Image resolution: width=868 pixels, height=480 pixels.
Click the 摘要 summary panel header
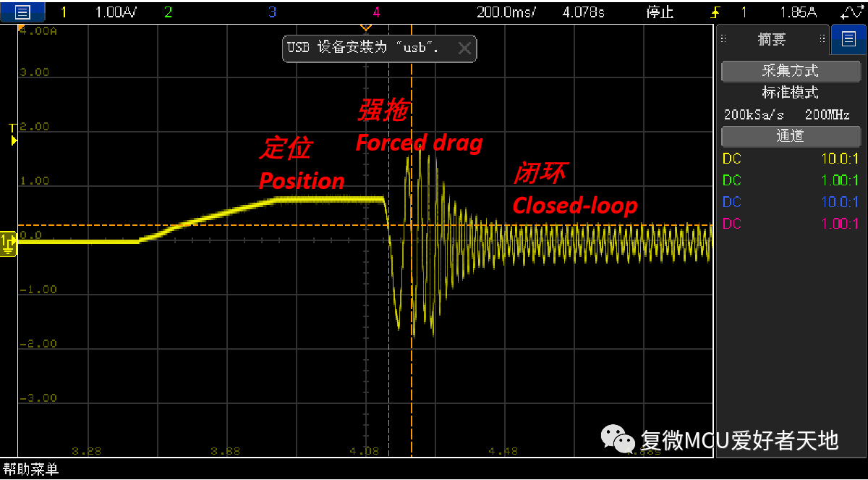pos(772,40)
